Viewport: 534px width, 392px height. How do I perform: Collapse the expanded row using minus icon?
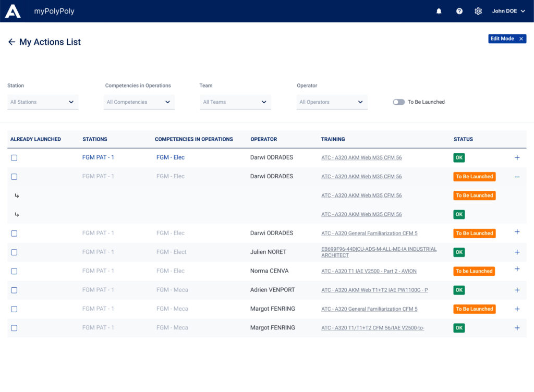pyautogui.click(x=517, y=177)
